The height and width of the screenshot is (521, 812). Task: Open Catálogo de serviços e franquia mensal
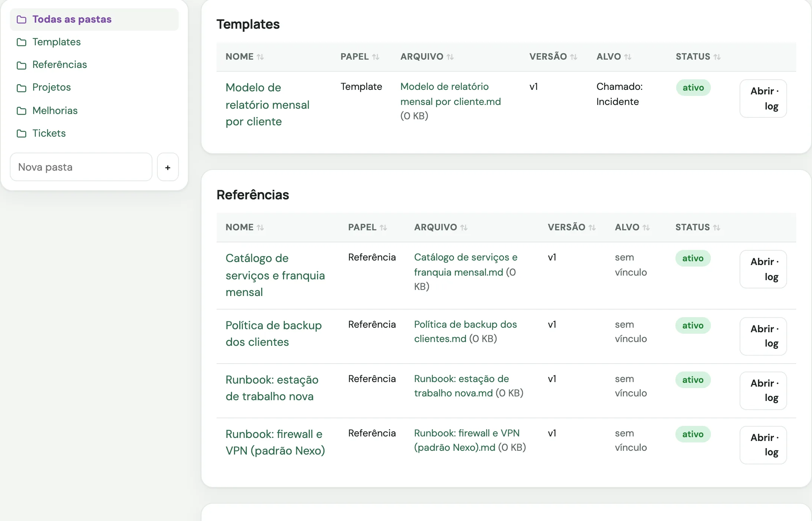pos(275,275)
